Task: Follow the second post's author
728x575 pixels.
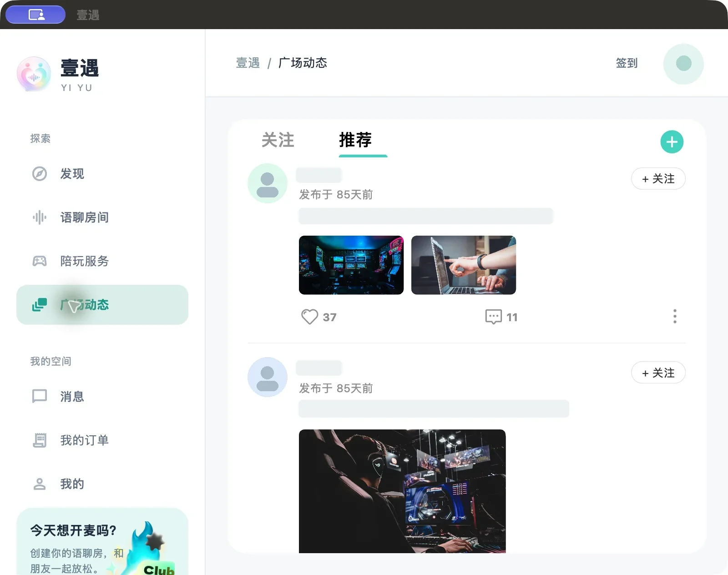Action: (x=658, y=373)
